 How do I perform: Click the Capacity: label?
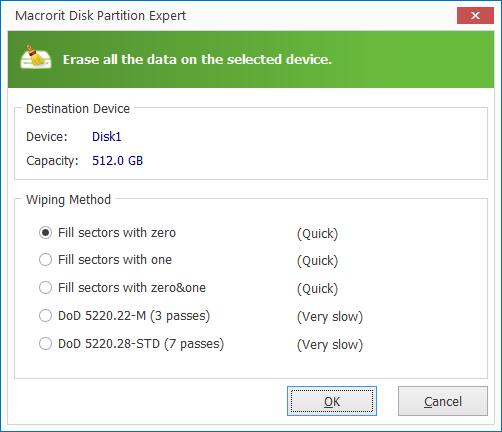tap(52, 161)
